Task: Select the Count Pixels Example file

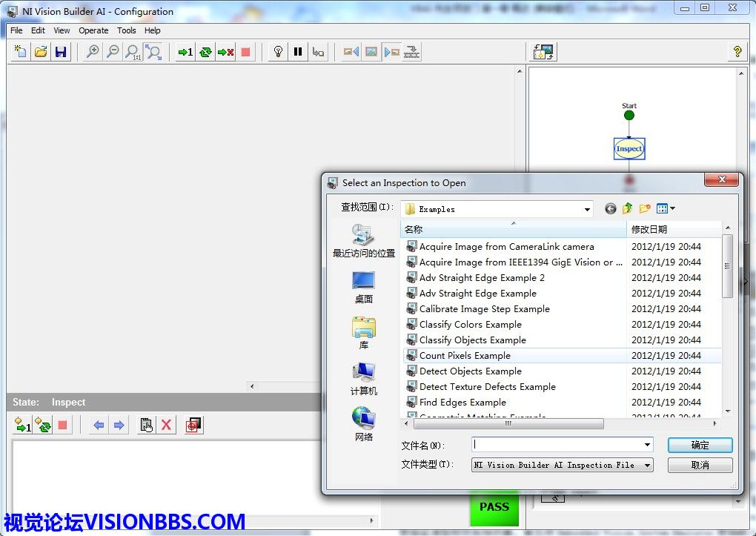Action: [465, 356]
